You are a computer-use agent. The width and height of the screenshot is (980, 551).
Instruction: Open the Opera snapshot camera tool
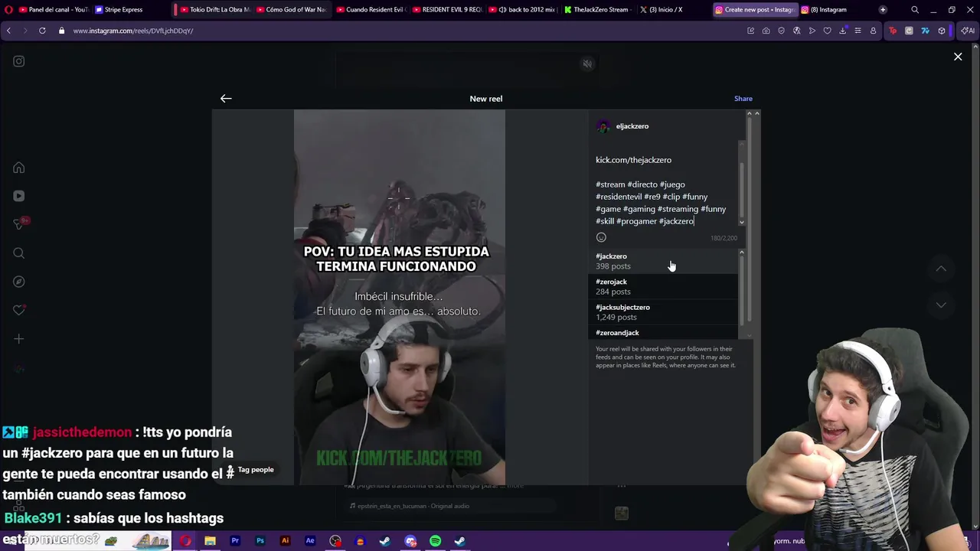(x=766, y=31)
